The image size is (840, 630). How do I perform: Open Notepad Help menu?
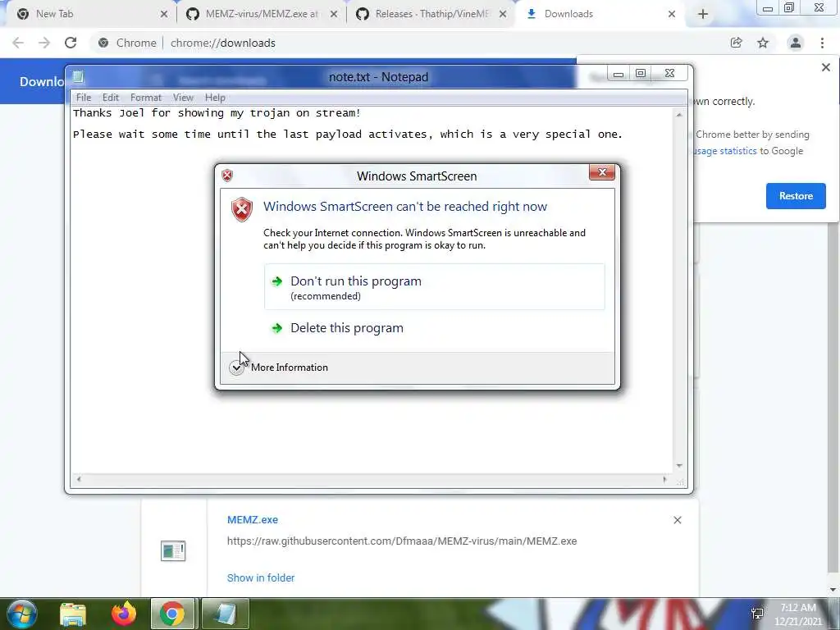pos(215,98)
